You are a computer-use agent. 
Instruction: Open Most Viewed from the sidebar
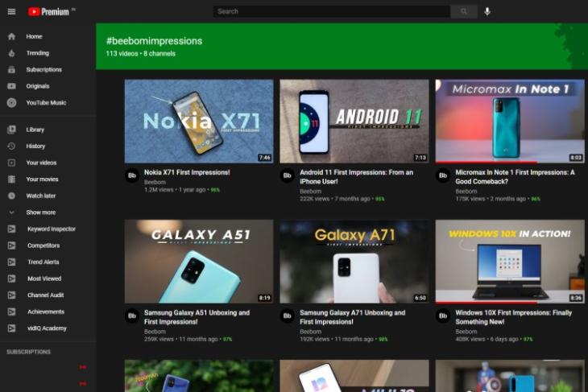click(x=44, y=278)
